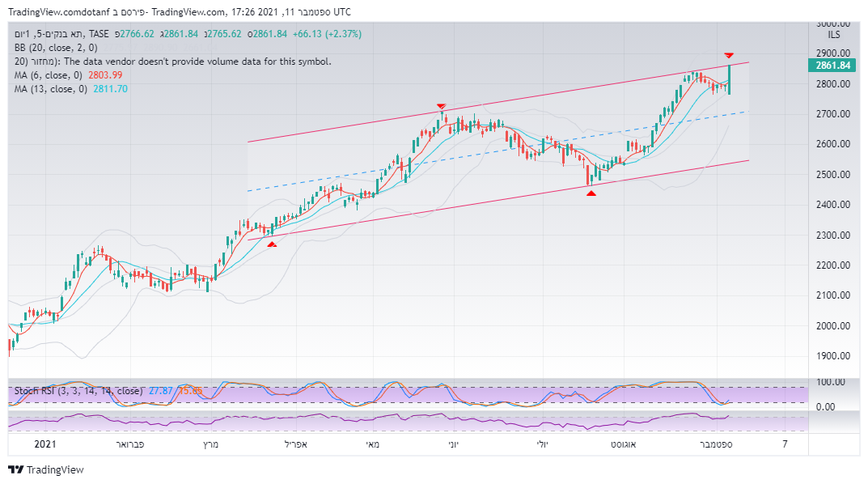Click the יולי month label on time axis
This screenshot has width=868, height=484.
tap(542, 444)
